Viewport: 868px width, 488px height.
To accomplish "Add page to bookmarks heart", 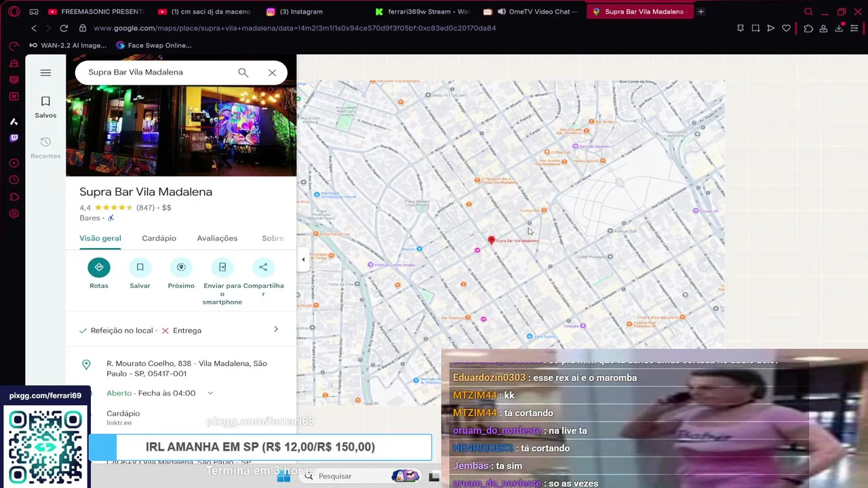I will (x=787, y=28).
